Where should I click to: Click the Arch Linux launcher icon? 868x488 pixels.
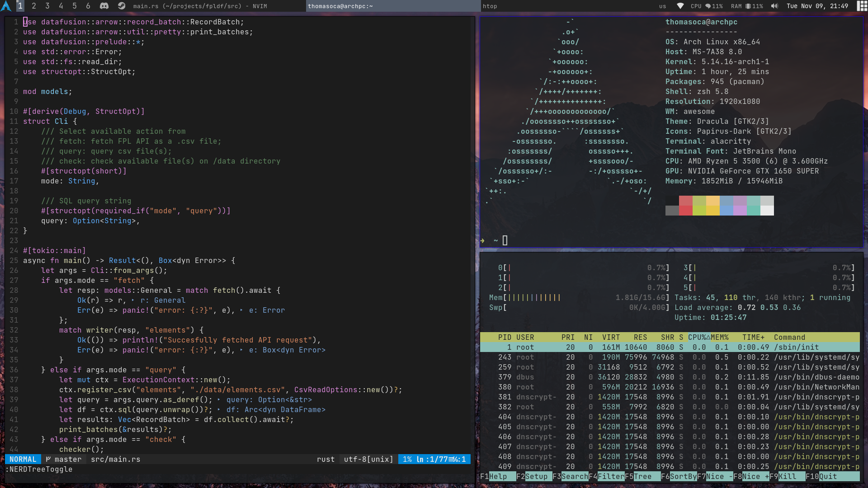[6, 6]
